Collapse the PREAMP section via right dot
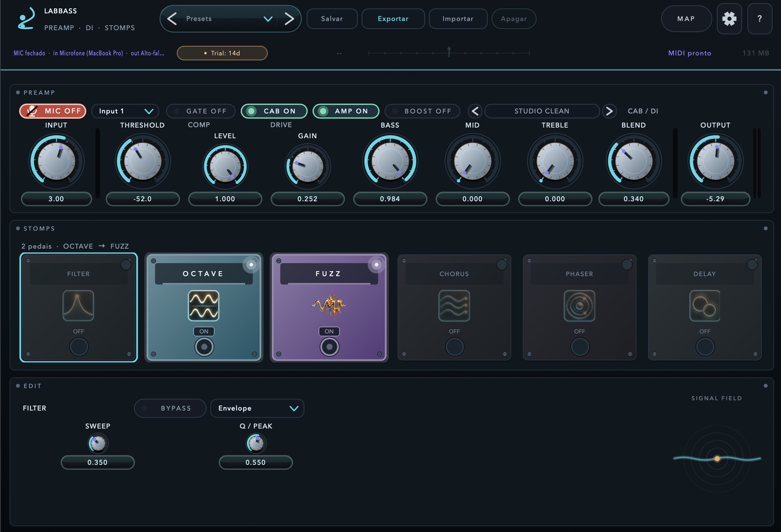 765,92
